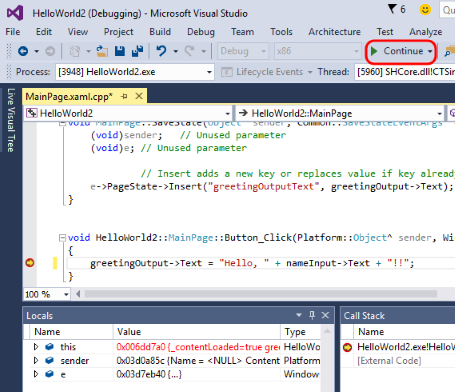Image resolution: width=455 pixels, height=392 pixels.
Task: Open the Undo history dropdown arrow
Action: 175,51
